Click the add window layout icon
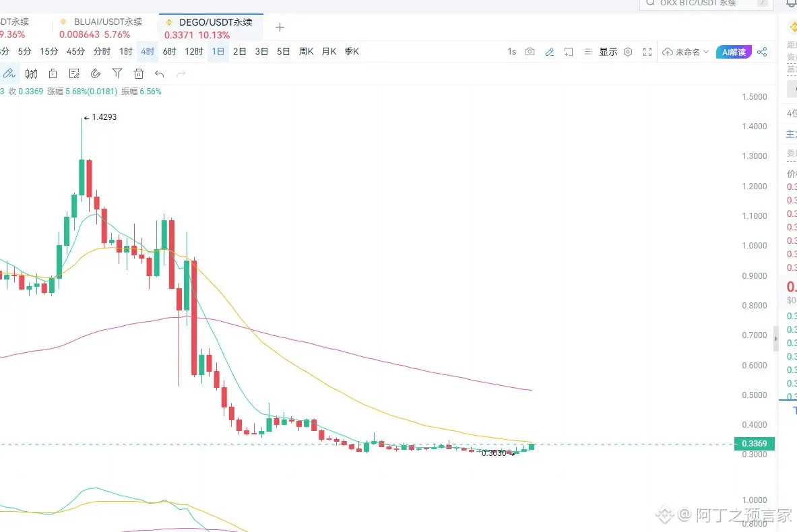Screen dimensions: 797x532 569,52
